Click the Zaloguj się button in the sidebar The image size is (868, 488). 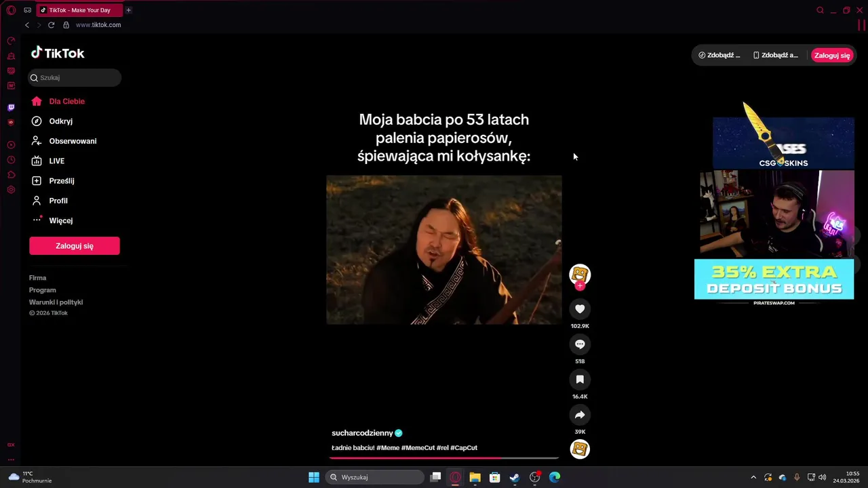coord(75,246)
